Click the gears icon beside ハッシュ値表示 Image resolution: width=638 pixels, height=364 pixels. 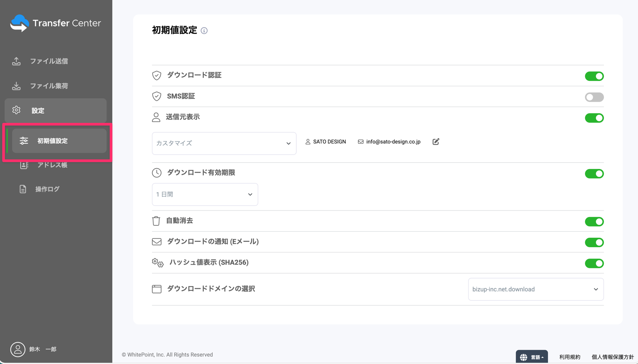(x=158, y=263)
